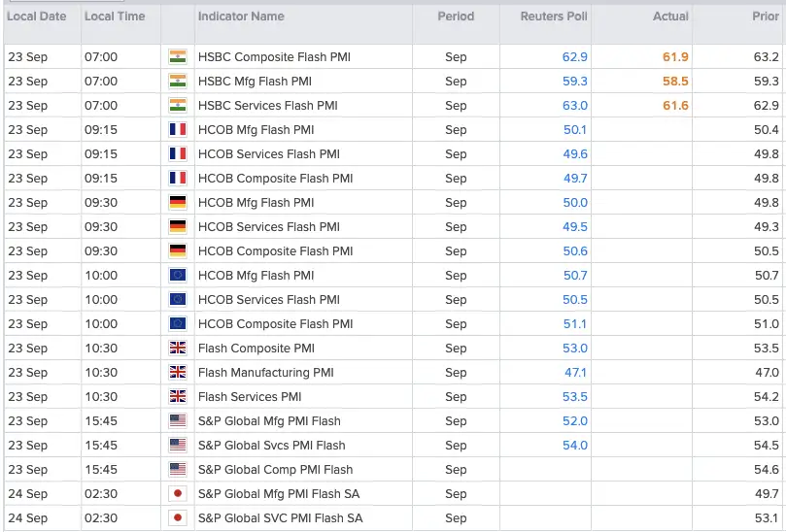The height and width of the screenshot is (532, 786).
Task: Select Prior value 63.2
Action: 767,57
